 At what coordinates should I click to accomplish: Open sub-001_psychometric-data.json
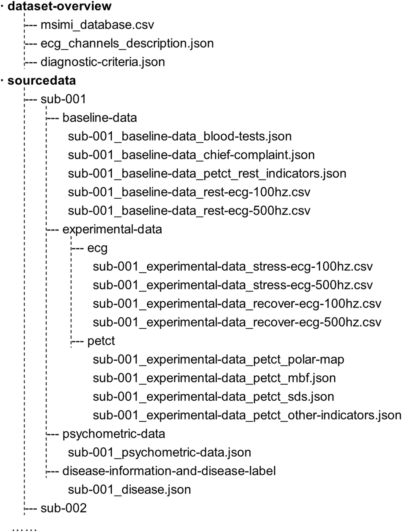point(160,452)
